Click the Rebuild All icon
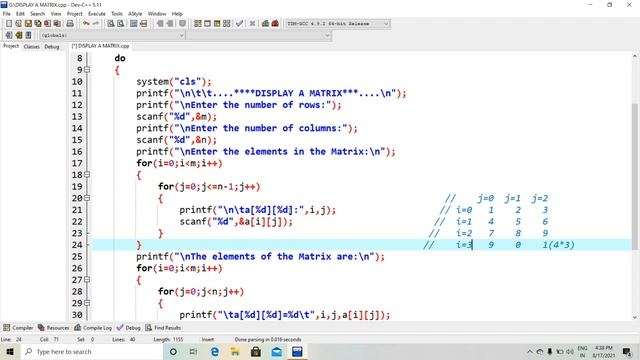 tap(227, 24)
